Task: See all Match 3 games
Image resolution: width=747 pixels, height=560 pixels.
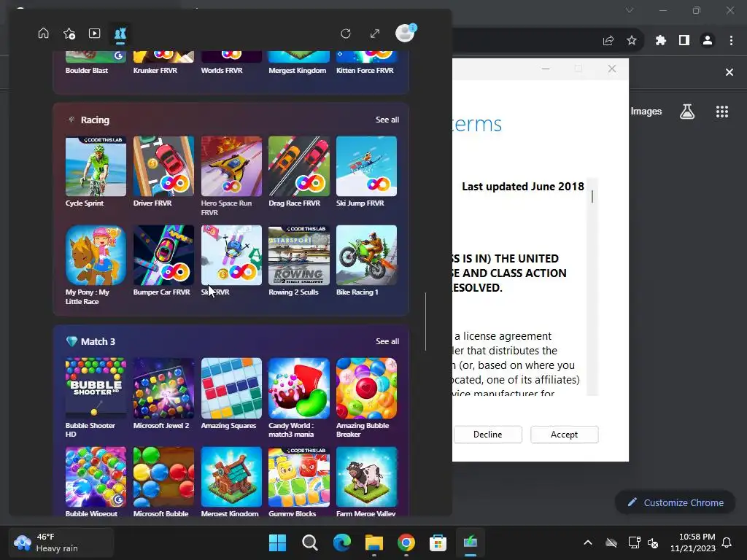Action: [387, 341]
